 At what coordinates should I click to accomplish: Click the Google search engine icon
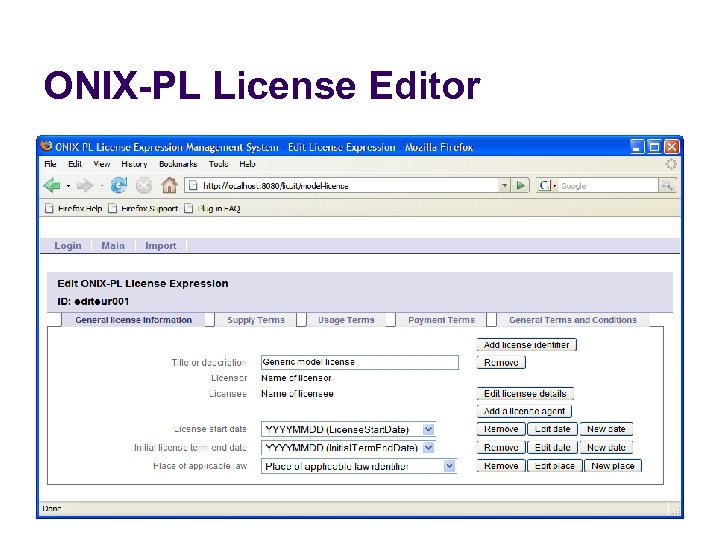click(545, 186)
